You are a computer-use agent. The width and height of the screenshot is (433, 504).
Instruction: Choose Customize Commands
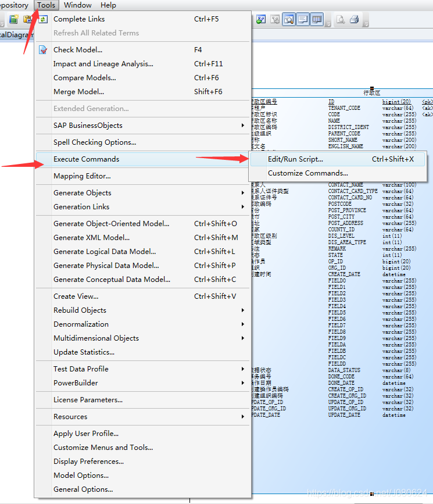tap(338, 173)
